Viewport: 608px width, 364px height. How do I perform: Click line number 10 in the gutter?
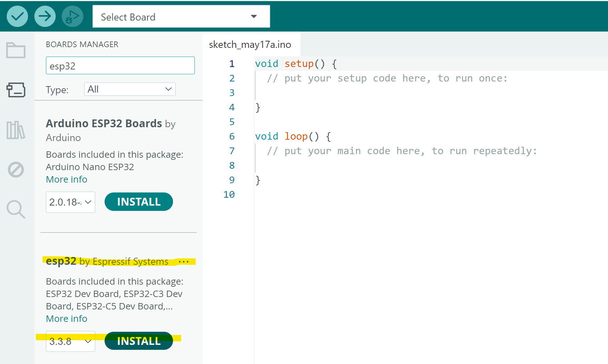229,195
